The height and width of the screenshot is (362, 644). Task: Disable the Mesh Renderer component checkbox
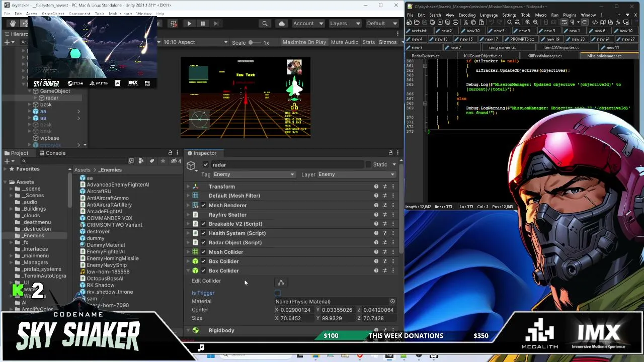click(203, 206)
